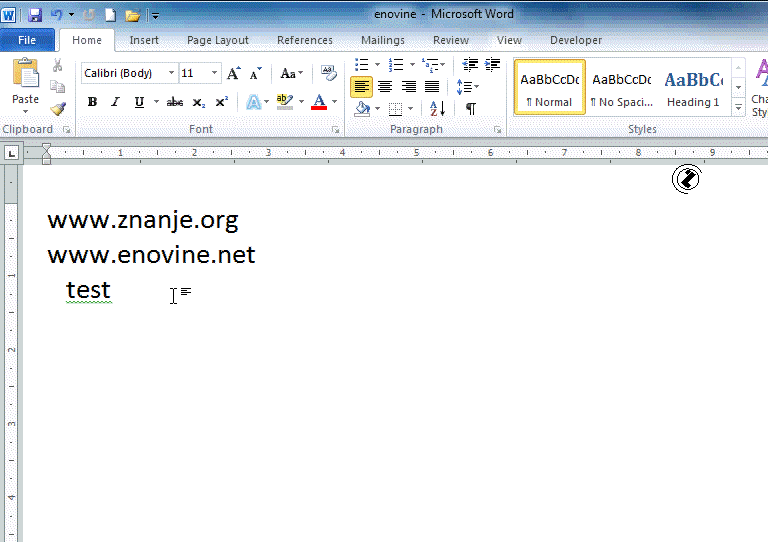The width and height of the screenshot is (768, 542).
Task: Select the Heading 1 style thumbnail
Action: pyautogui.click(x=693, y=87)
